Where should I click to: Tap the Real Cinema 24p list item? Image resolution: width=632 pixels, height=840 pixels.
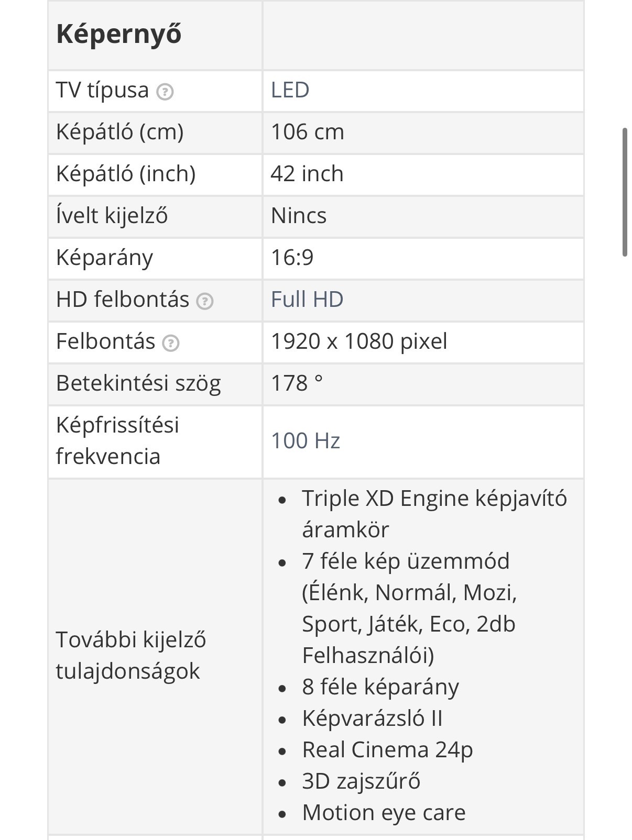coord(387,750)
